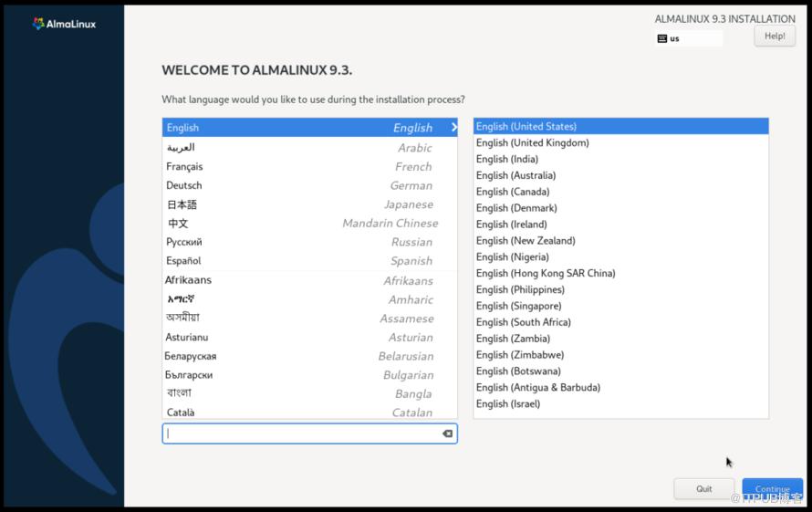Click the Help! button
This screenshot has width=812, height=512.
(x=774, y=36)
